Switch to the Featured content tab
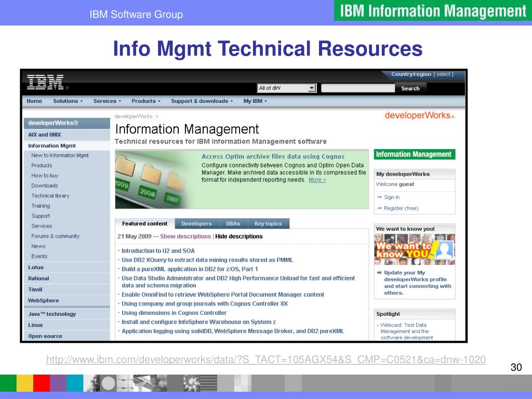Image resolution: width=532 pixels, height=399 pixels. pyautogui.click(x=145, y=223)
